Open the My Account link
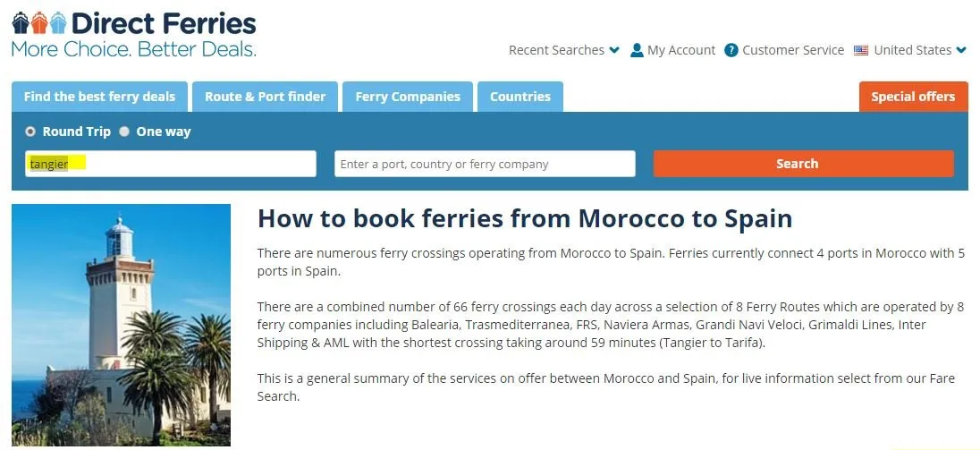Image resolution: width=980 pixels, height=450 pixels. (x=681, y=50)
